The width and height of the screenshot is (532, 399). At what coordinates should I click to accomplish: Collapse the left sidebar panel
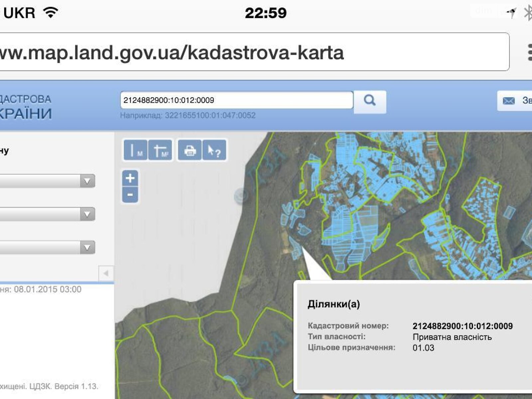coord(106,273)
